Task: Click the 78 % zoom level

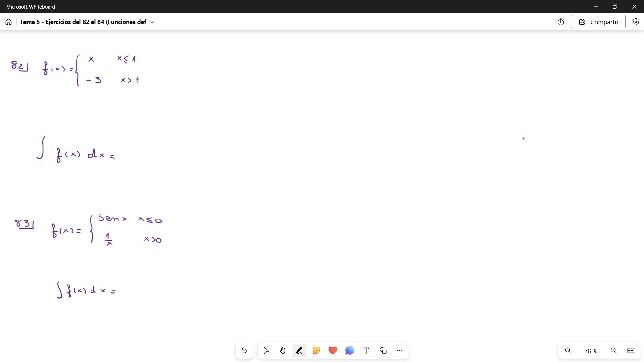Action: coord(591,351)
